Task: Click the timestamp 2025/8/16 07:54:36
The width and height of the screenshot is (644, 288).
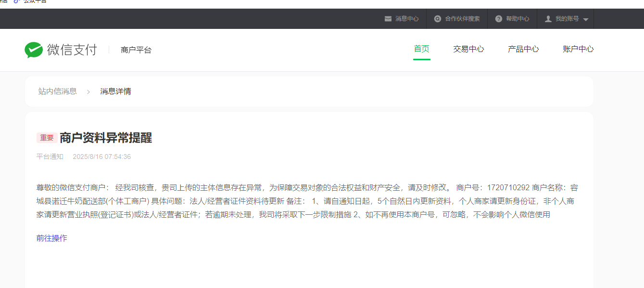Action: 102,157
